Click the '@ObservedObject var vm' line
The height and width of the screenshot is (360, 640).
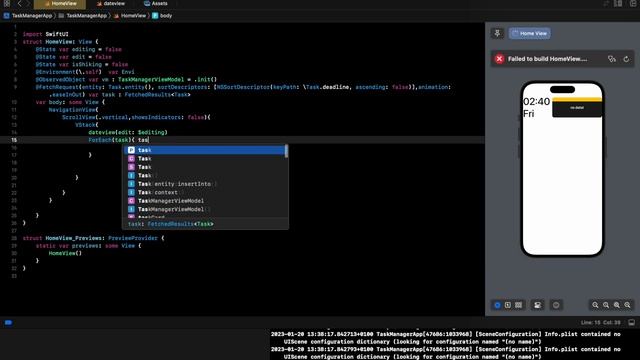point(126,80)
